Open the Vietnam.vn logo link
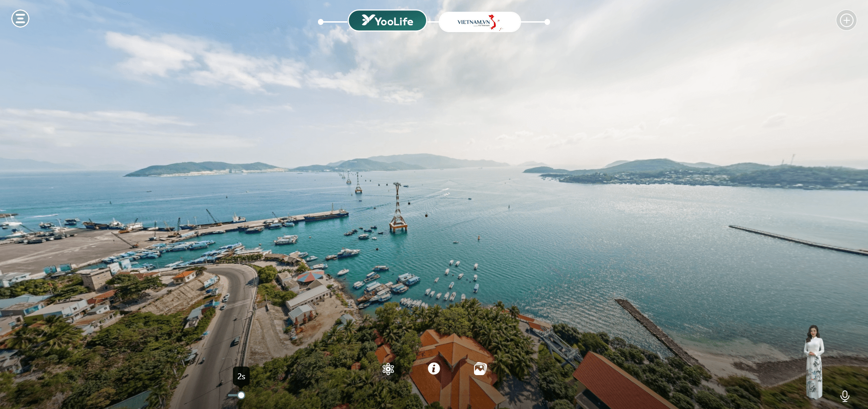The width and height of the screenshot is (868, 409). [479, 22]
